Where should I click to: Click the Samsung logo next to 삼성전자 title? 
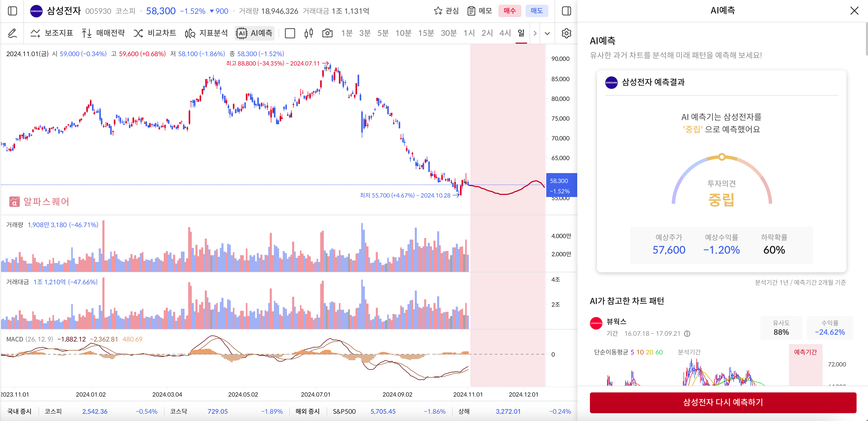tap(36, 11)
